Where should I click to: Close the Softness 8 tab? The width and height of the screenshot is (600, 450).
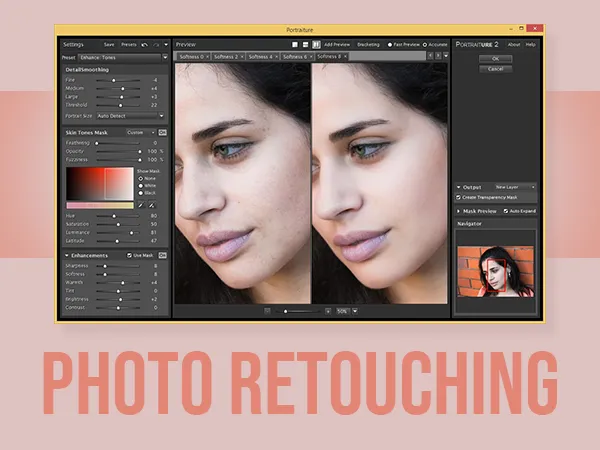coord(345,56)
